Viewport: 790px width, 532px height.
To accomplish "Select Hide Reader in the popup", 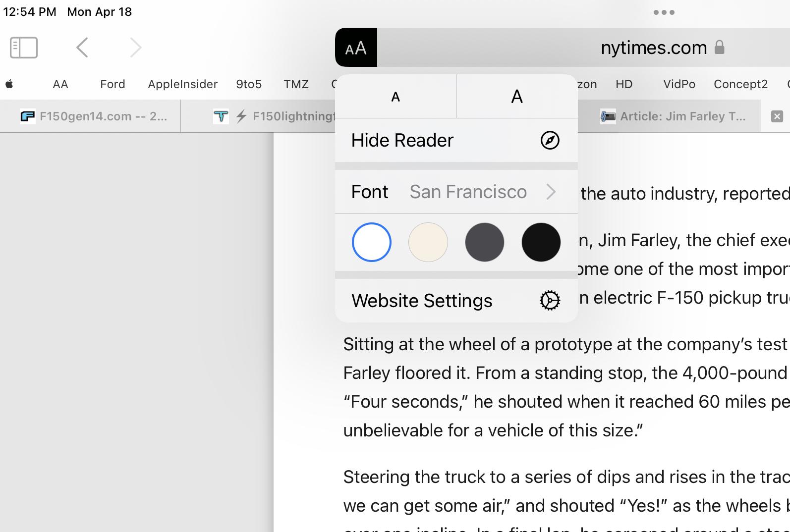I will (456, 141).
